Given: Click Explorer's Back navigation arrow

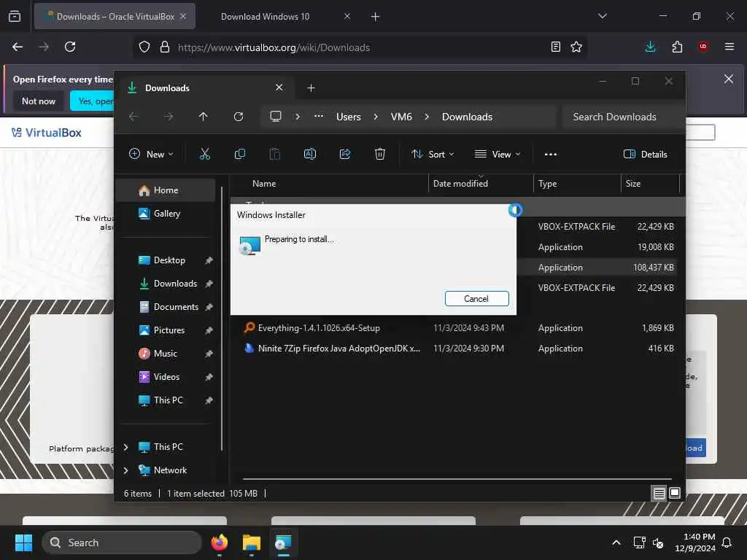Looking at the screenshot, I should pyautogui.click(x=133, y=117).
